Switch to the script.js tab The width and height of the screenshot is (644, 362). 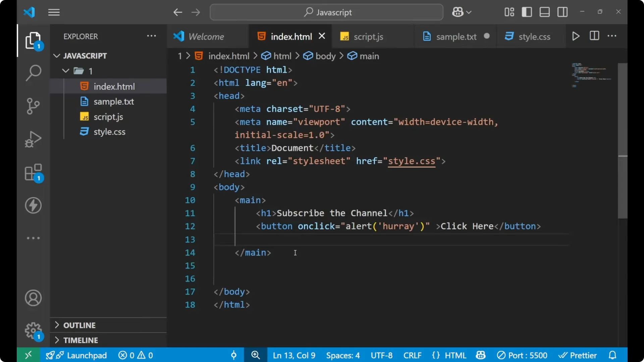pos(368,37)
